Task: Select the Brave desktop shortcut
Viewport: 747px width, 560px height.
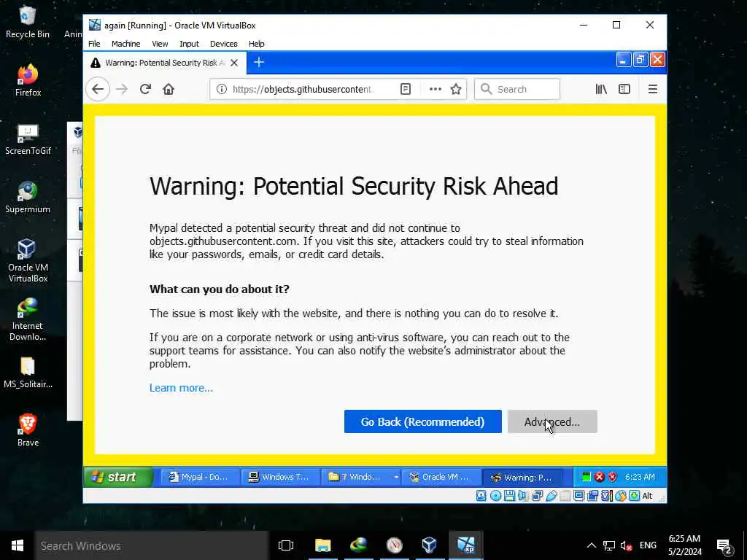Action: pyautogui.click(x=28, y=430)
